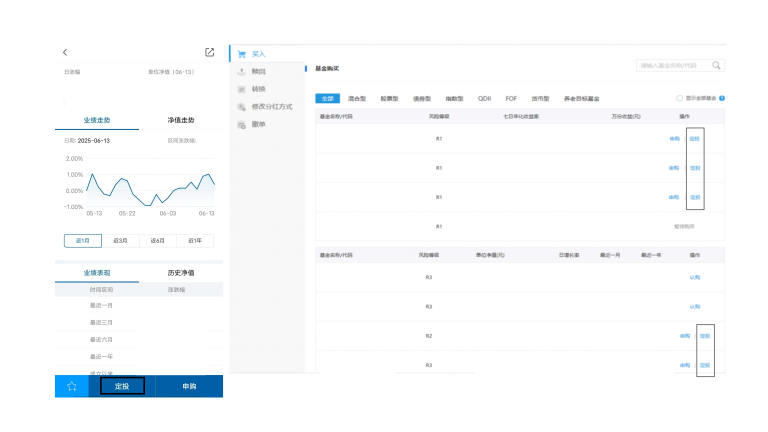Filter funds by 指数型
768x432 pixels.
(x=455, y=98)
